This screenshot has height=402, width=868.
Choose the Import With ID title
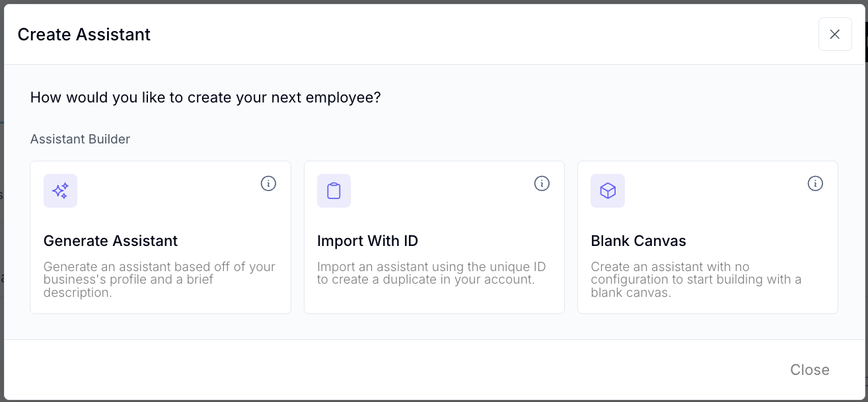[367, 241]
